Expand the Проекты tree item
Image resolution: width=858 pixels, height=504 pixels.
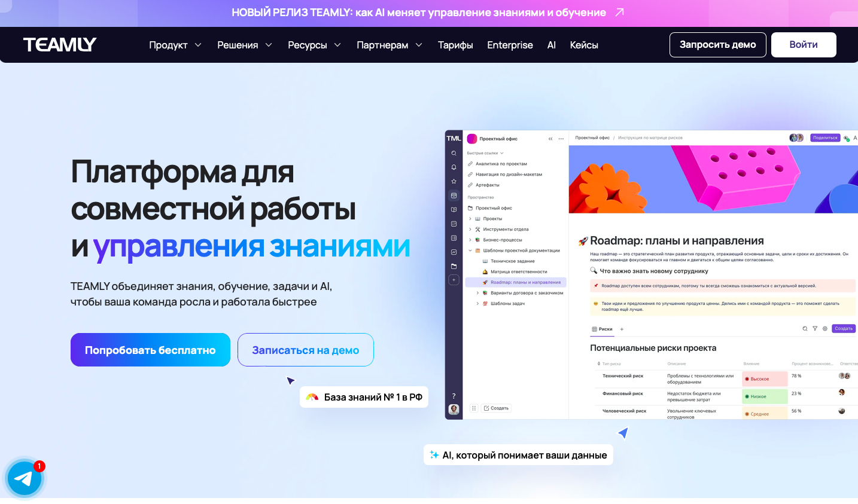point(471,218)
